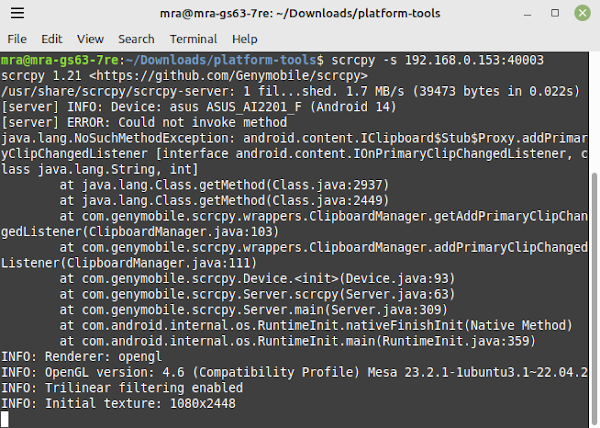Click the INFO Renderer opengl line
Image resolution: width=600 pixels, height=428 pixels.
(82, 356)
